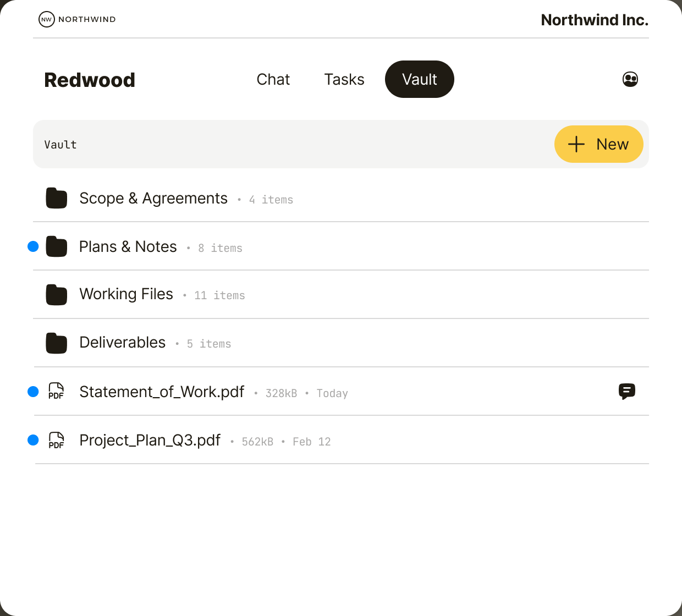Open the Deliverables folder
Screen dimensions: 682x616
pyautogui.click(x=122, y=342)
